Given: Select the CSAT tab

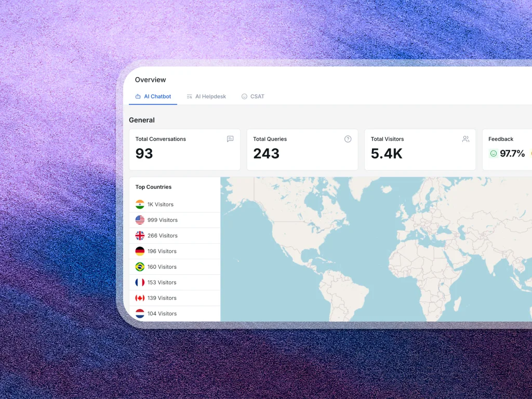Looking at the screenshot, I should 253,97.
